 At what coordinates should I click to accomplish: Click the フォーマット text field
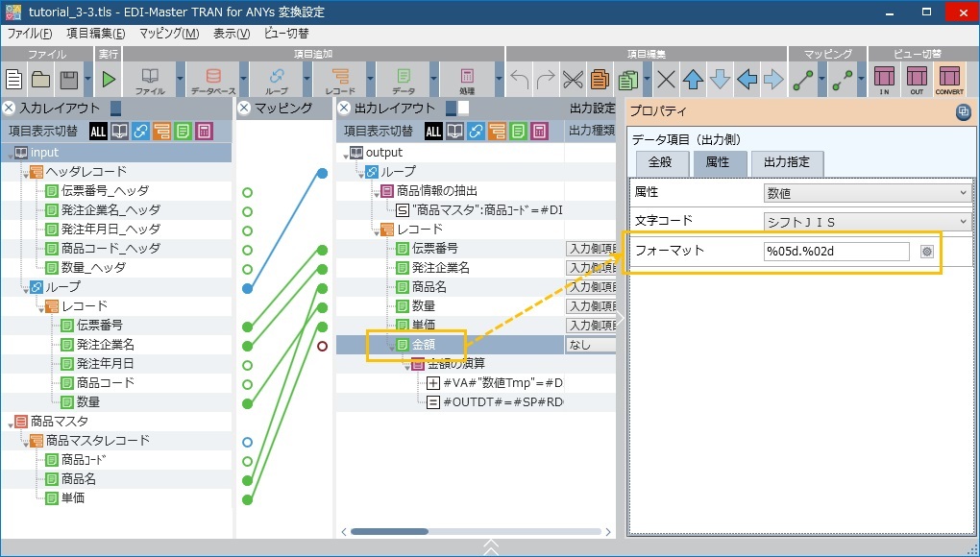click(835, 252)
